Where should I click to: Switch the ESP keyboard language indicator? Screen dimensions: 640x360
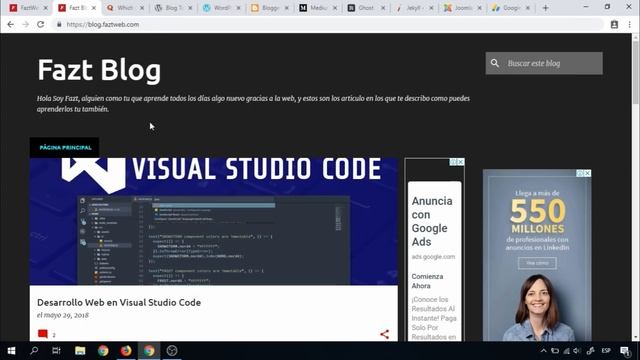(x=606, y=351)
